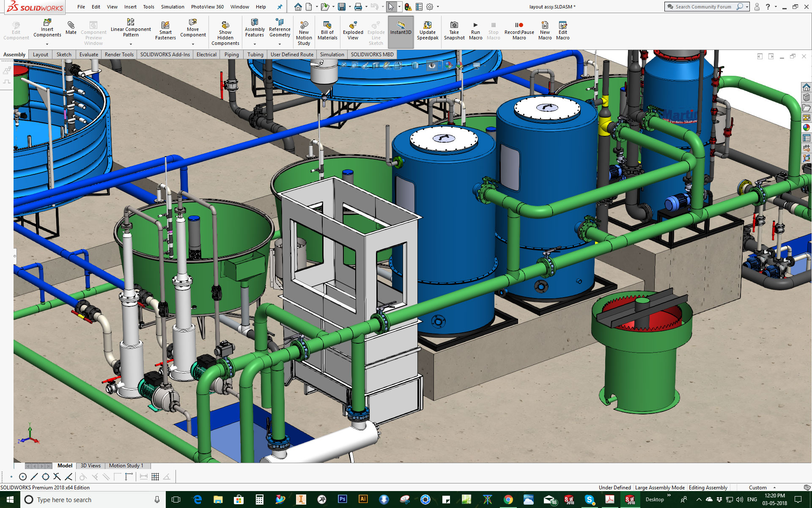Toggle the Select cursor tool
This screenshot has height=508, width=812.
coord(391,7)
